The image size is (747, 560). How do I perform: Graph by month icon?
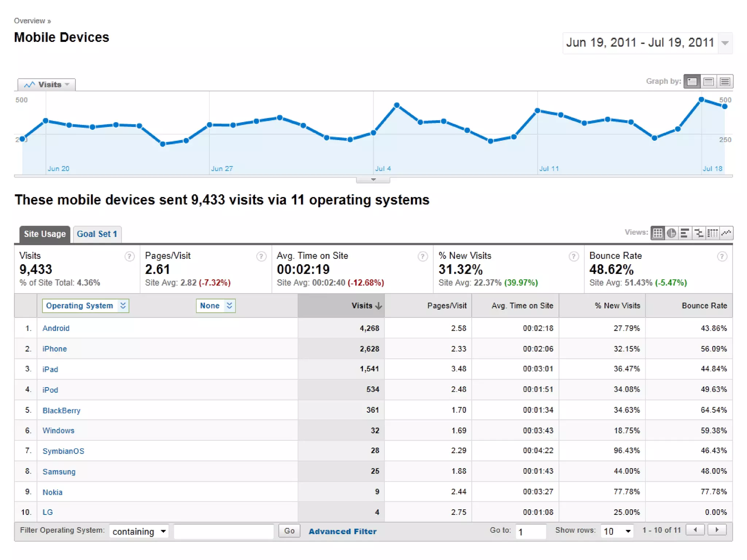coord(725,82)
